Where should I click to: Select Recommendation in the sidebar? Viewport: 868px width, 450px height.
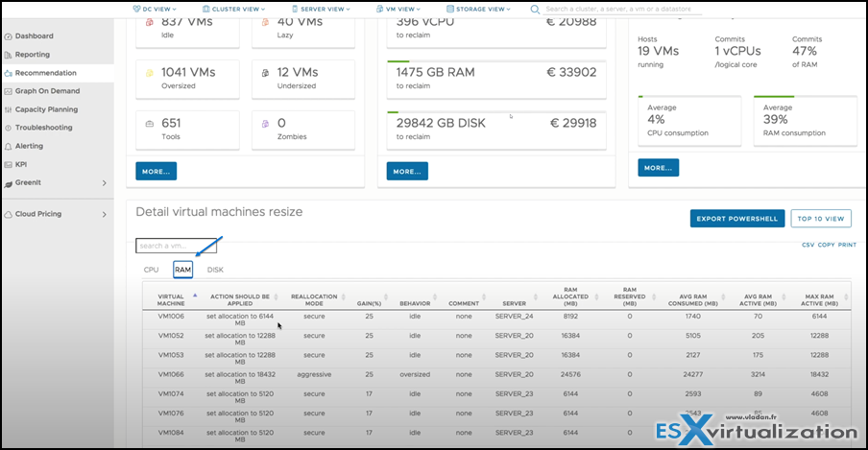[x=46, y=73]
